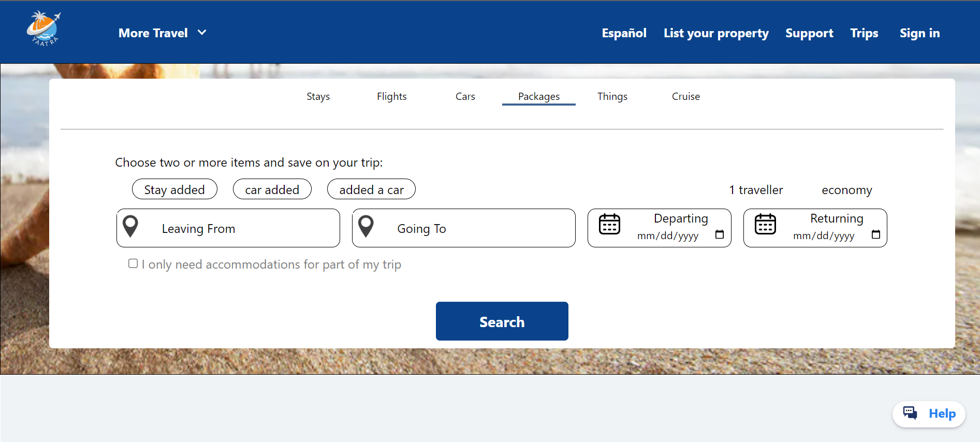Open the 1 traveller selector
The image size is (980, 442).
[756, 190]
